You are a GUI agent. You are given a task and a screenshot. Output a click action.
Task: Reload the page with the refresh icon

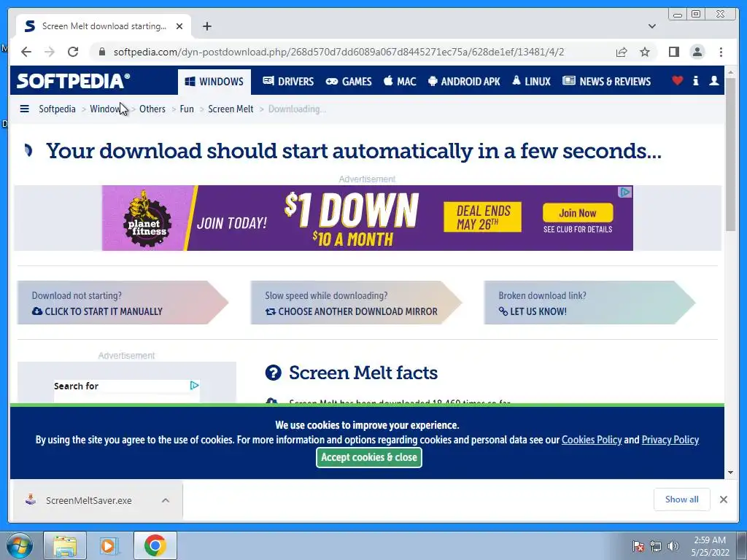(72, 52)
